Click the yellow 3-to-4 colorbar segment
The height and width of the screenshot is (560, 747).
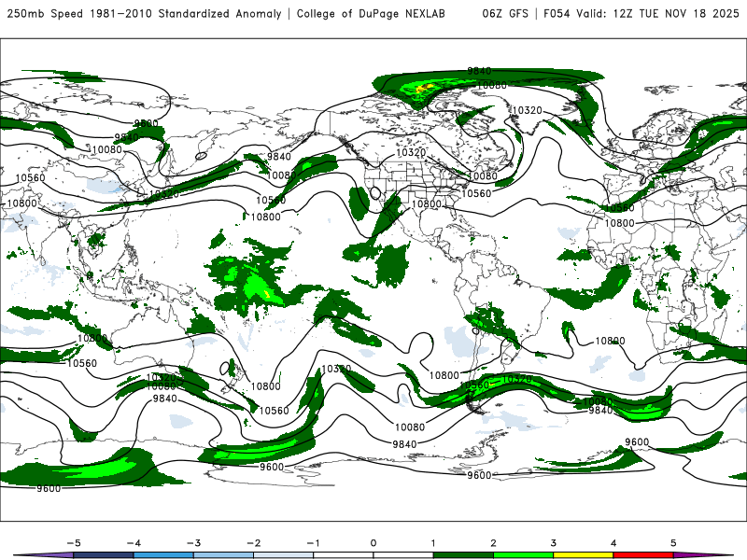click(x=583, y=555)
